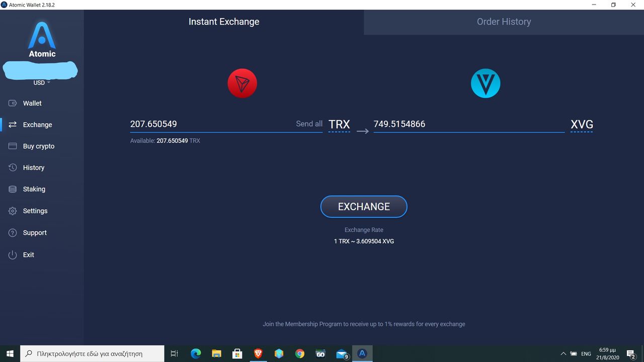
Task: Open Buy crypto menu item
Action: pos(39,146)
